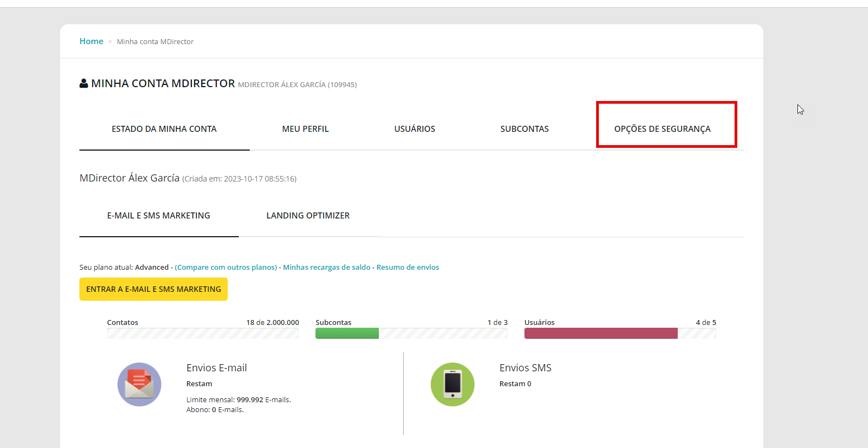
Task: Click the Contatos usage progress bar
Action: coord(203,333)
